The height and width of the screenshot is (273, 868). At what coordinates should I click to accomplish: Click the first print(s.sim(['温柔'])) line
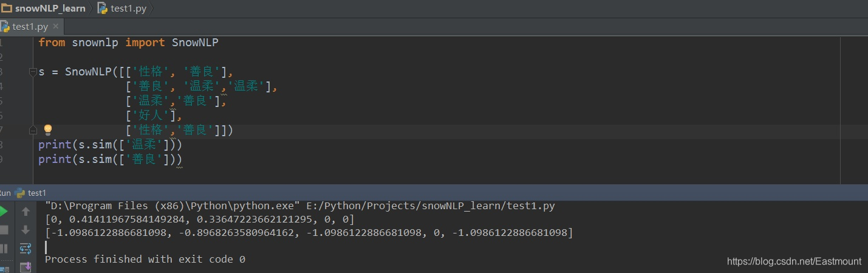110,145
